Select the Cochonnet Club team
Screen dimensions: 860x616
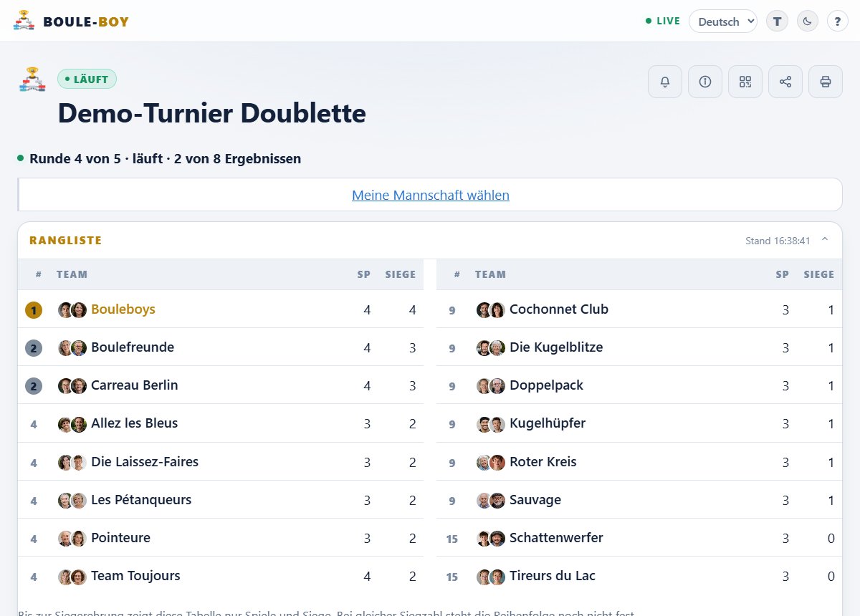click(559, 309)
